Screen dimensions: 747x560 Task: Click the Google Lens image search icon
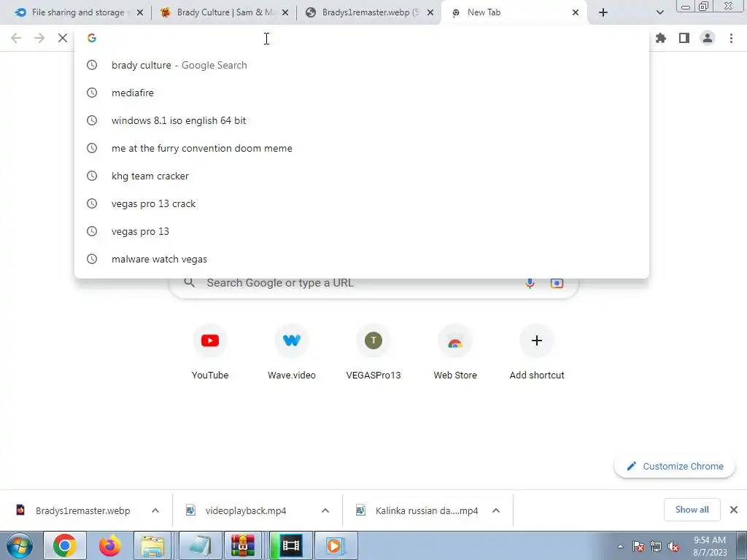coord(557,283)
